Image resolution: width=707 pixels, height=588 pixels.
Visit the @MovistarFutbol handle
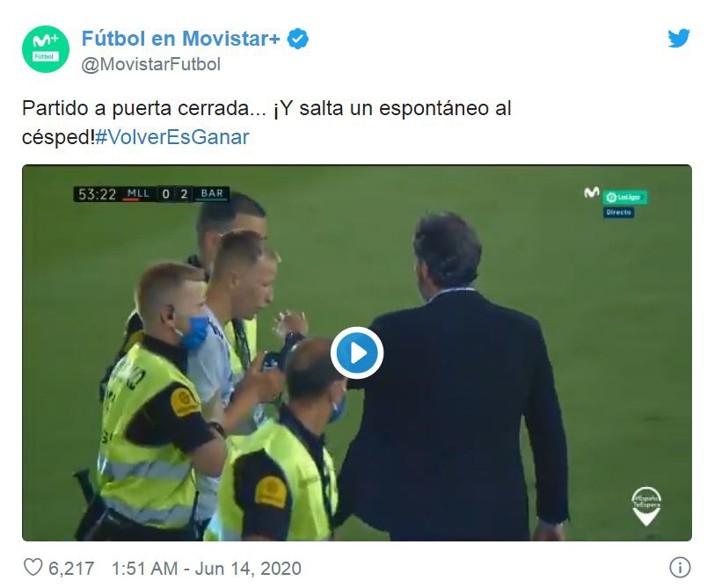(151, 64)
